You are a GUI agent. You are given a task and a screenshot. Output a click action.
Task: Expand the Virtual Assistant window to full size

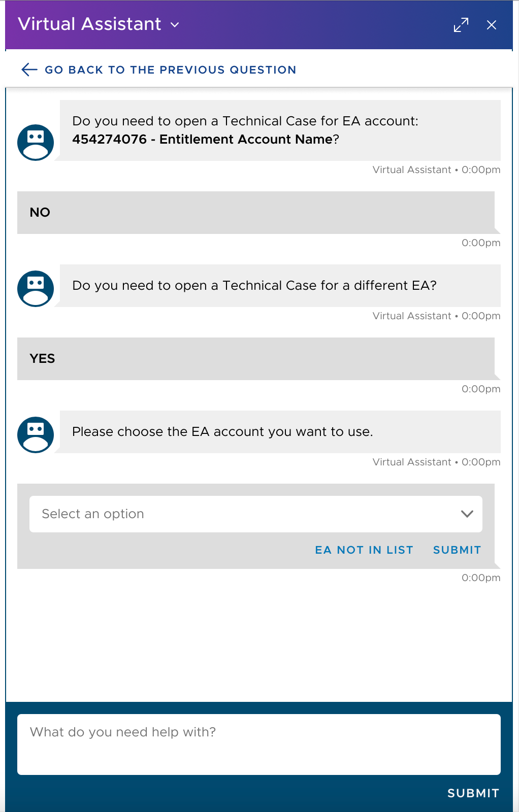(461, 25)
